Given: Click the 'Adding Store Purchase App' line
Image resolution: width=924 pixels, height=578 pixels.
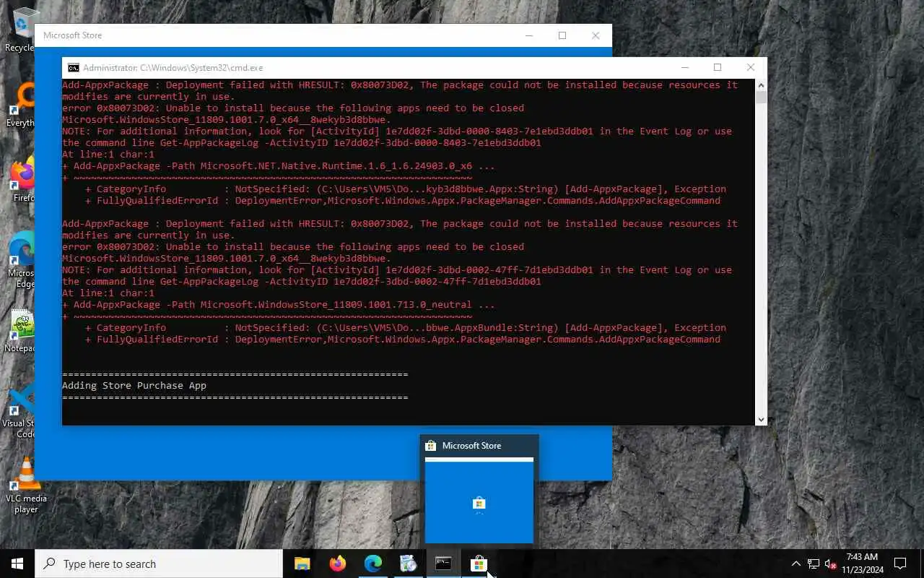Looking at the screenshot, I should click(x=134, y=386).
